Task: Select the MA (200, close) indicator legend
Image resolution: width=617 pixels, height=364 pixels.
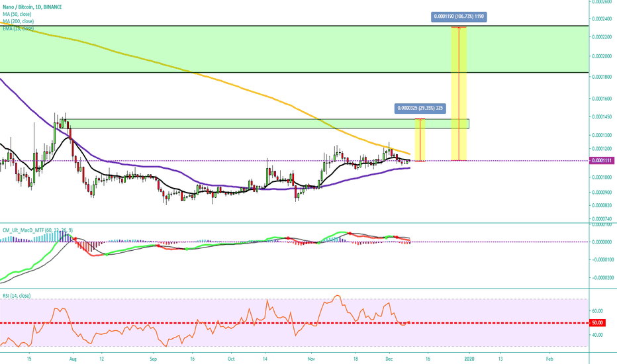Action: pyautogui.click(x=18, y=21)
